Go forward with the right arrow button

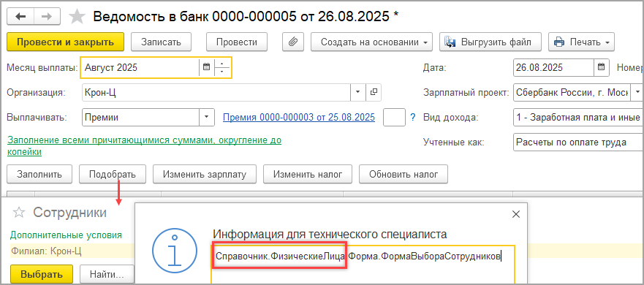48,16
